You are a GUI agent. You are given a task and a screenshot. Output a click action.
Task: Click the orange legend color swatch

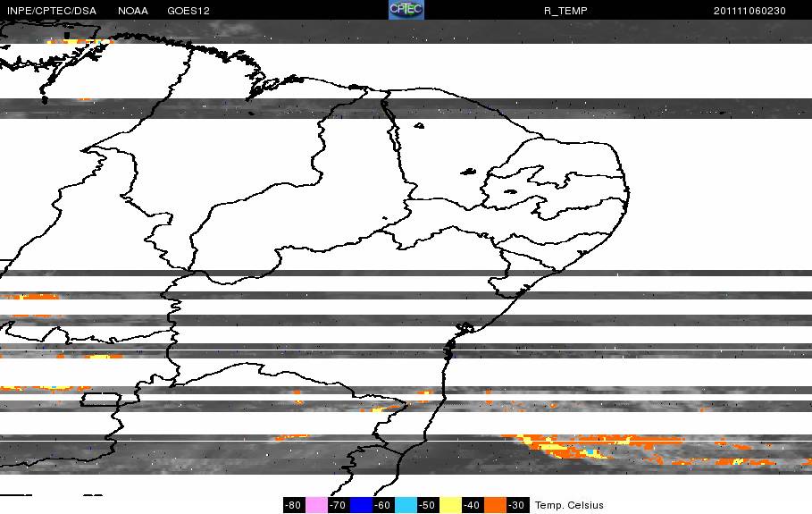pyautogui.click(x=495, y=505)
